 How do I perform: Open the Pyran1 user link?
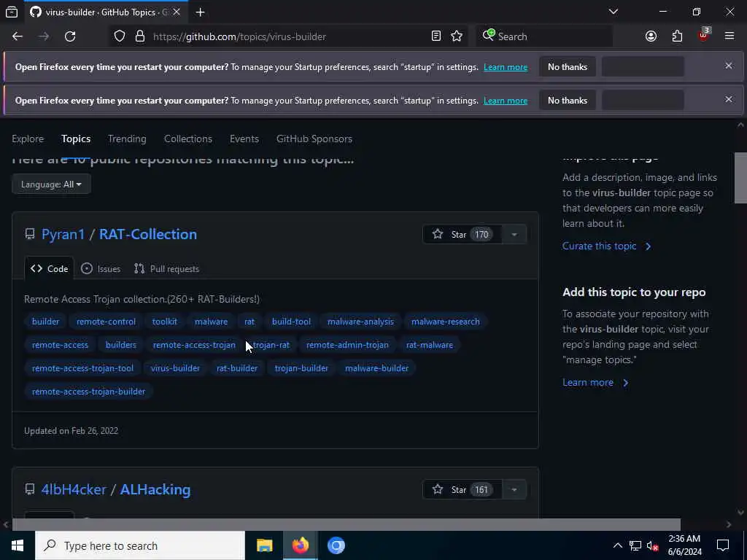click(63, 234)
